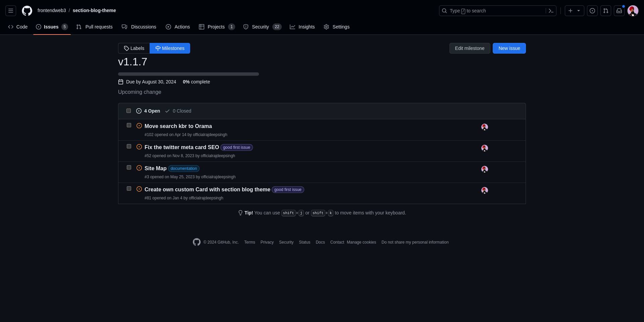Check the Create own custom Card issue
Image resolution: width=644 pixels, height=322 pixels.
click(129, 188)
